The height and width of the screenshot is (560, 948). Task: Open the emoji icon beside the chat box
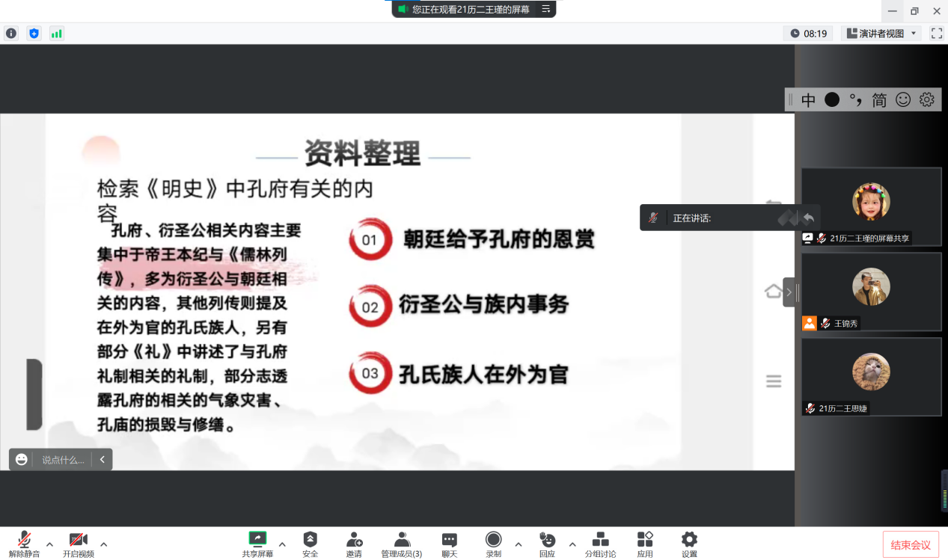pos(20,459)
